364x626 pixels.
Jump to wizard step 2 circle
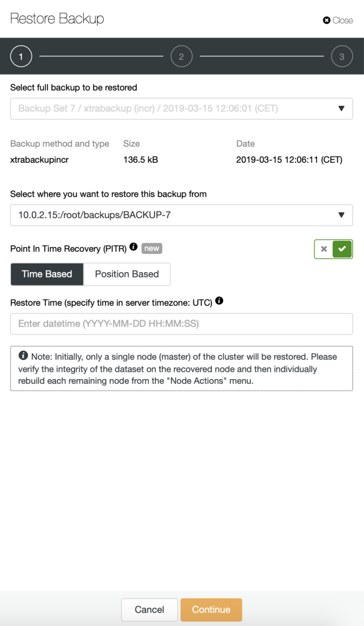(181, 56)
